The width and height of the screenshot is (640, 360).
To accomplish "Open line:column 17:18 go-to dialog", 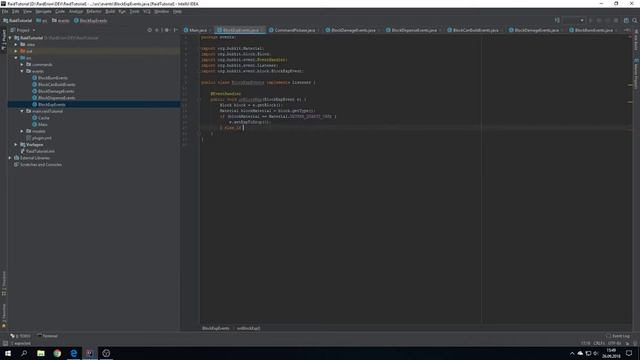I will pyautogui.click(x=585, y=343).
